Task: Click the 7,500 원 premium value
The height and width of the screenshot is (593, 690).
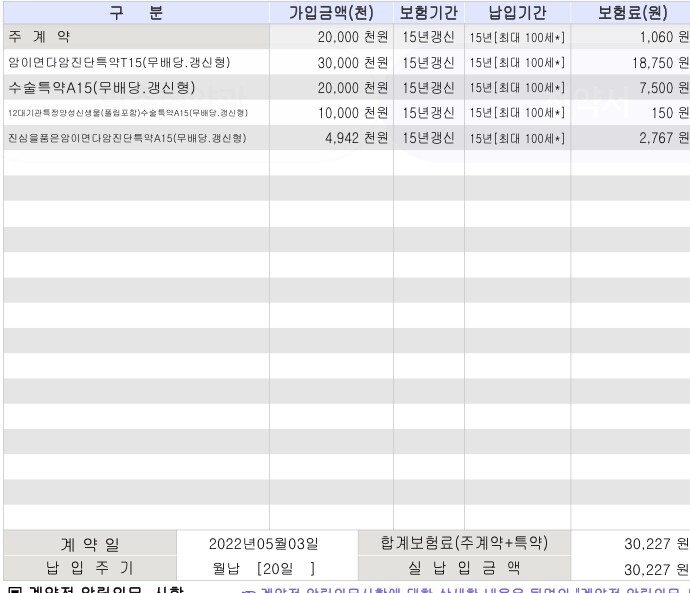Action: (664, 88)
